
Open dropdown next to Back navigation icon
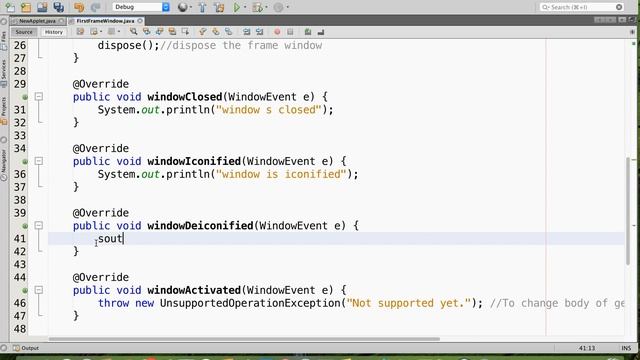click(101, 32)
